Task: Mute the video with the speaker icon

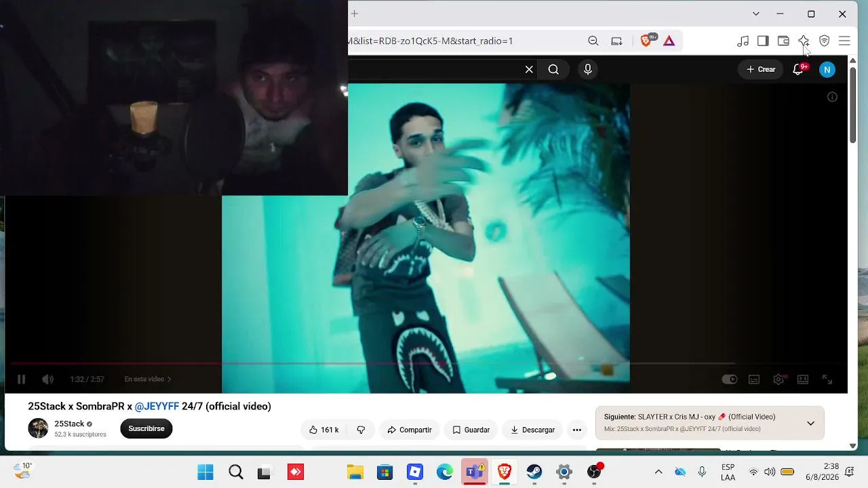Action: pos(47,380)
